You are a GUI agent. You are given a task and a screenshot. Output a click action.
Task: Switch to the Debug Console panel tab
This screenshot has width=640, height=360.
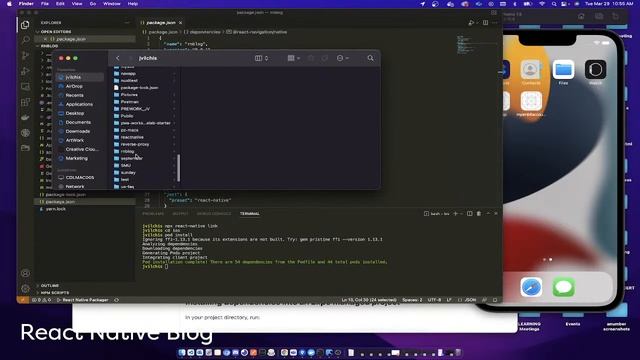click(x=213, y=213)
